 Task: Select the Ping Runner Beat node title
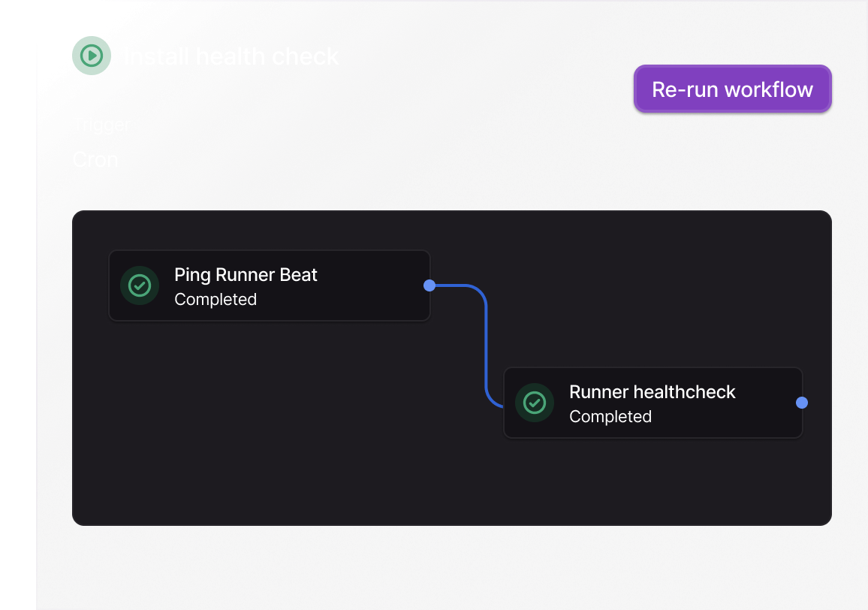246,275
